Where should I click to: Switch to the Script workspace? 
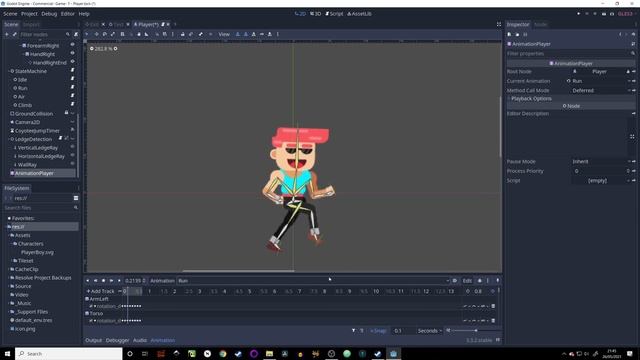pyautogui.click(x=334, y=14)
